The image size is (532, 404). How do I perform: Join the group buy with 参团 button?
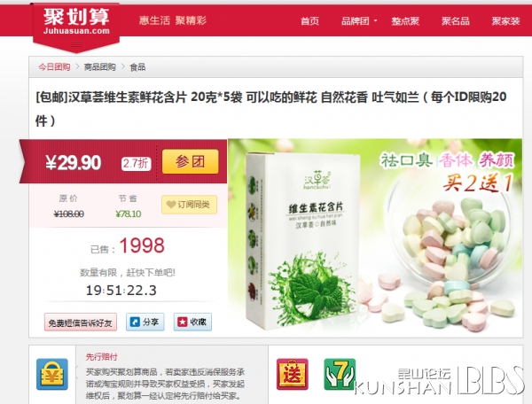click(191, 161)
